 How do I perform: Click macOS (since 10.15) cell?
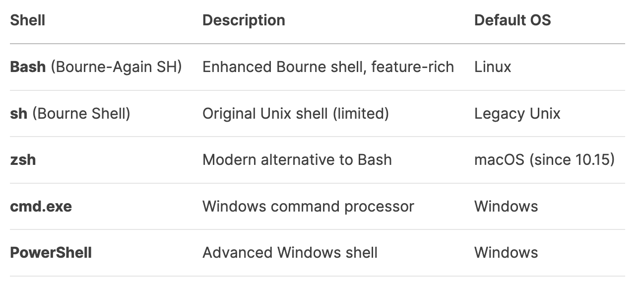tap(544, 160)
